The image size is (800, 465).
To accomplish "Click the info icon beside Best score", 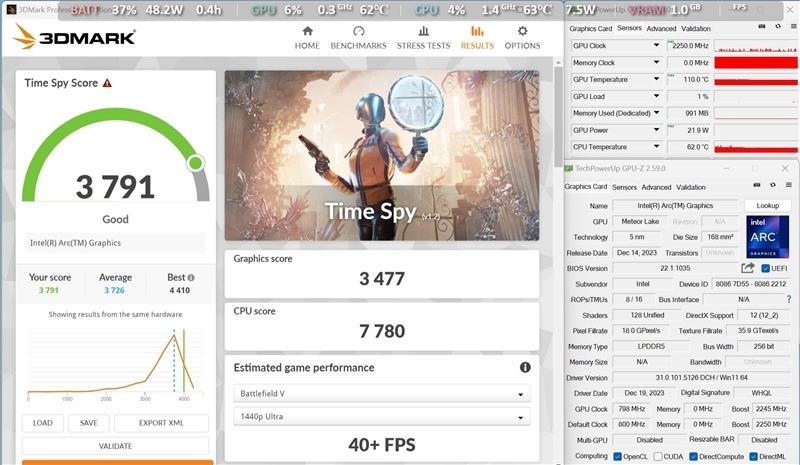I will pos(191,278).
